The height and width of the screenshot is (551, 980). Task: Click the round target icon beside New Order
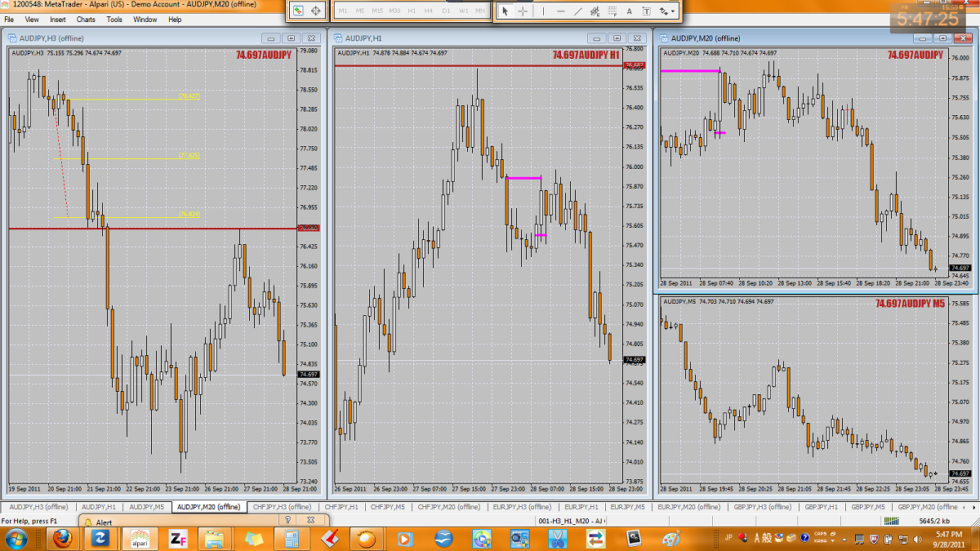tap(316, 11)
